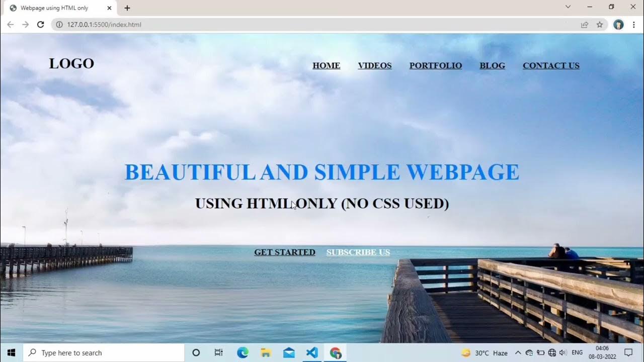Bookmark this page with star icon

tap(600, 25)
